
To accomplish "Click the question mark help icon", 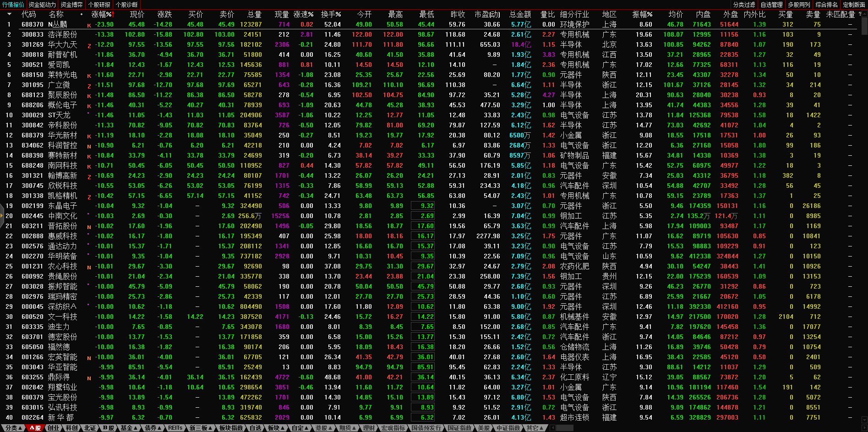I will [859, 14].
